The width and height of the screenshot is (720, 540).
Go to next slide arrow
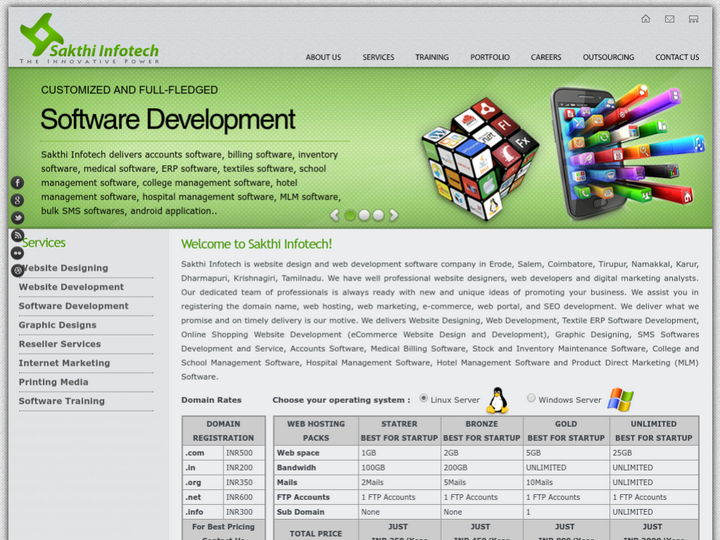[394, 215]
